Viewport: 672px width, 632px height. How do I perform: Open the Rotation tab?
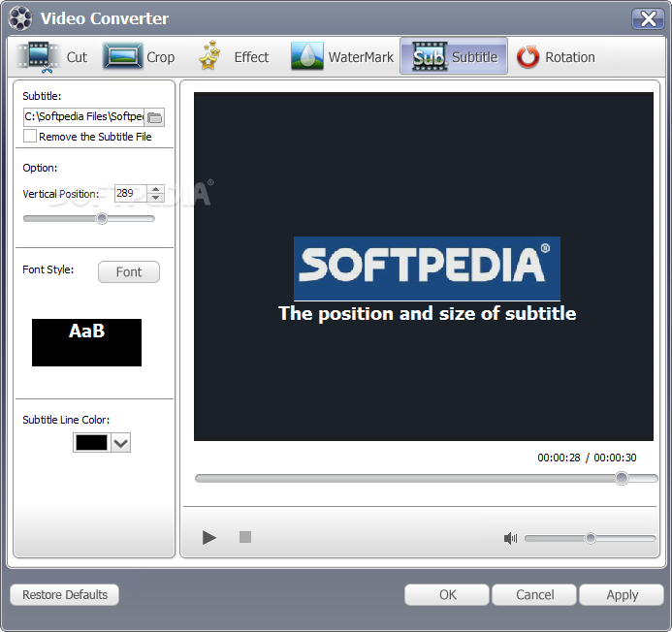click(x=556, y=57)
